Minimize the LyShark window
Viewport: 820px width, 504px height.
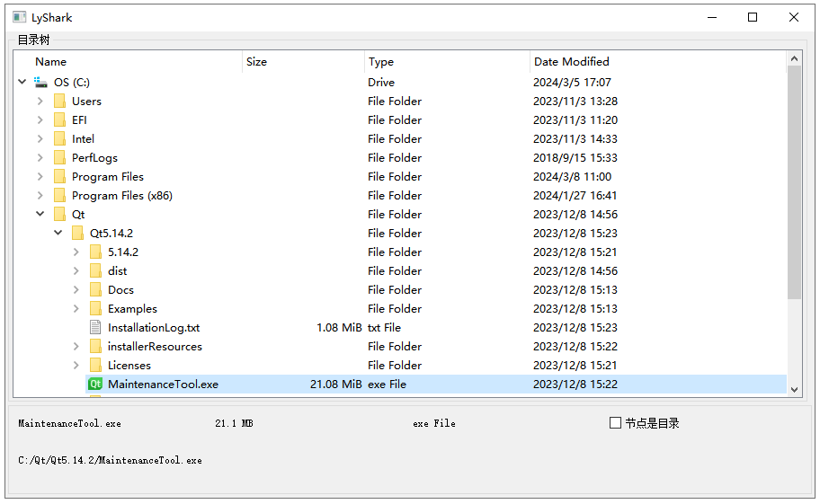tap(712, 17)
